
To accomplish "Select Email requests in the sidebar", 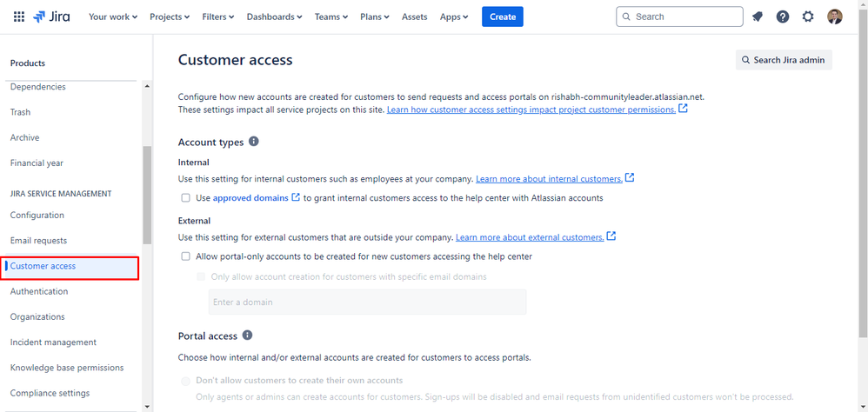I will pyautogui.click(x=39, y=241).
